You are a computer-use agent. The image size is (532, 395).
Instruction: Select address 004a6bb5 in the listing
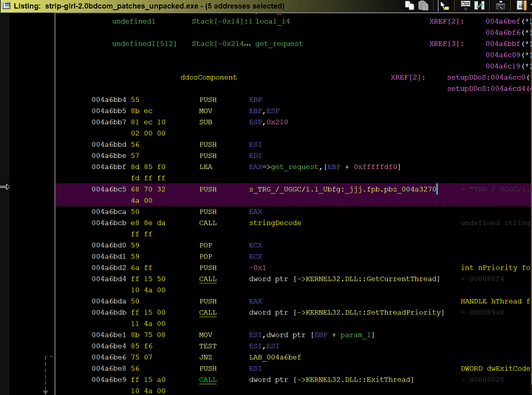[109, 111]
